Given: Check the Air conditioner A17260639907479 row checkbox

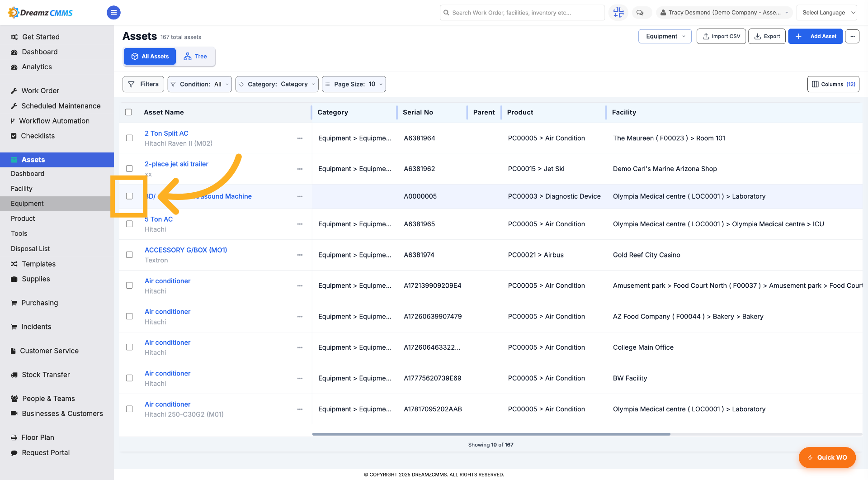Looking at the screenshot, I should click(129, 316).
